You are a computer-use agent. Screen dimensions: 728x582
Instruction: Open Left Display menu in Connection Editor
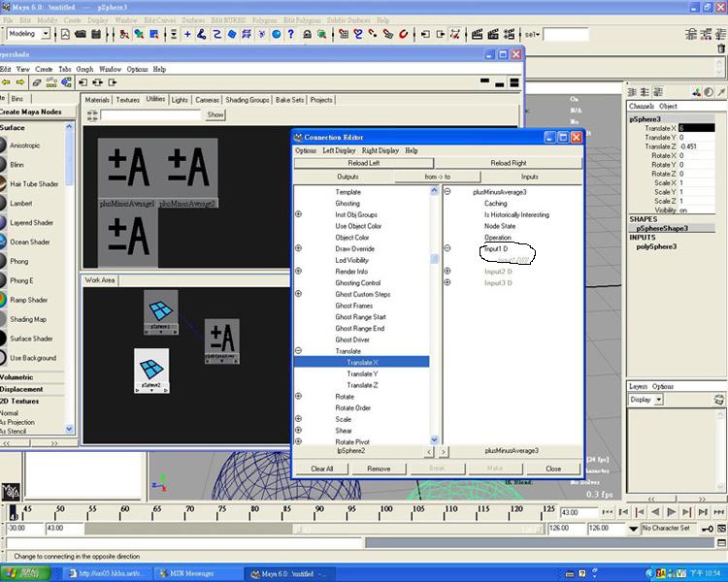(339, 150)
